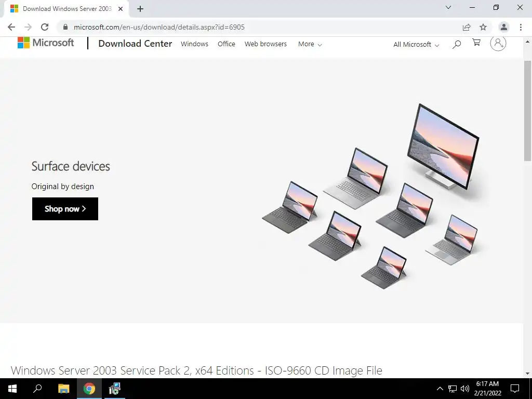Open the Microsoft site search magnifier
The image size is (532, 399).
[x=457, y=44]
